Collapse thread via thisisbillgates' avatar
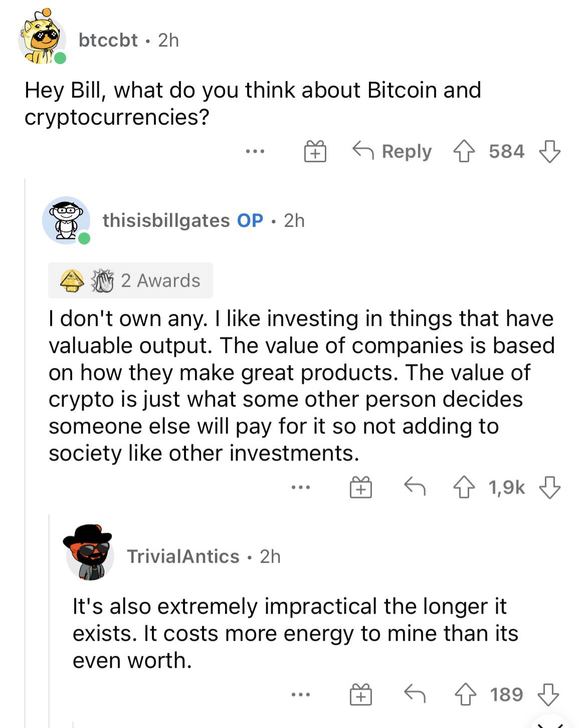This screenshot has width=586, height=728. click(x=66, y=220)
